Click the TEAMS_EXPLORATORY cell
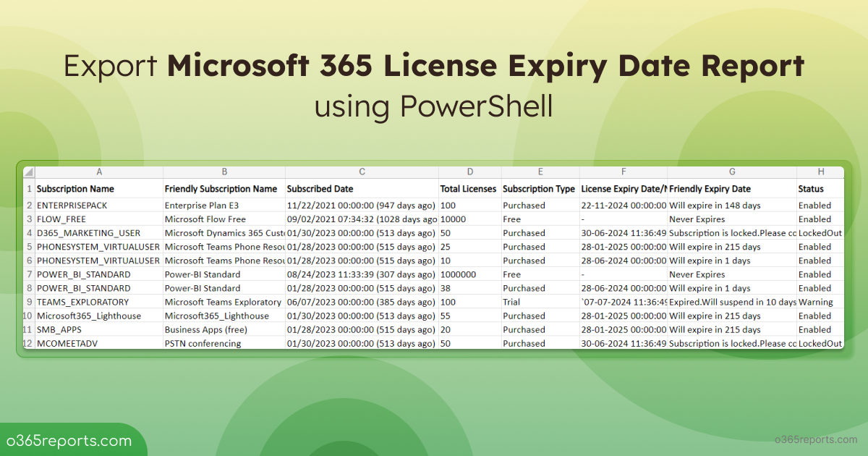 point(82,302)
